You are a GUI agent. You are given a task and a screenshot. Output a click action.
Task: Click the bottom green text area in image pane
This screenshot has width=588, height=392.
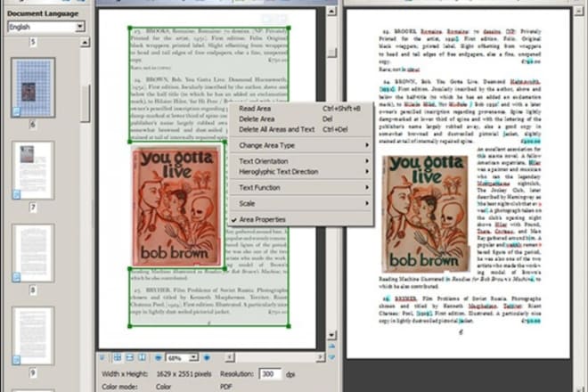click(209, 298)
